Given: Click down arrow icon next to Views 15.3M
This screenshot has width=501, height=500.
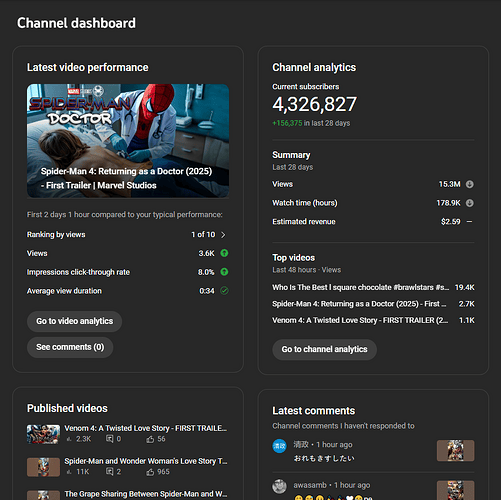Looking at the screenshot, I should (x=470, y=184).
